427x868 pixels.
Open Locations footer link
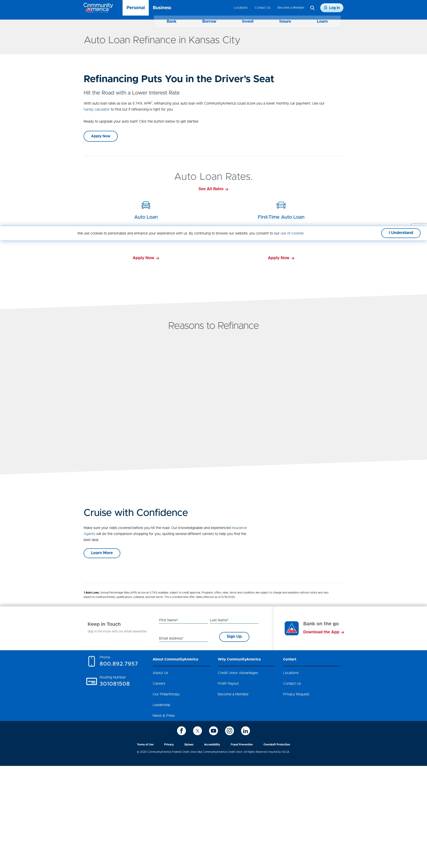point(291,673)
